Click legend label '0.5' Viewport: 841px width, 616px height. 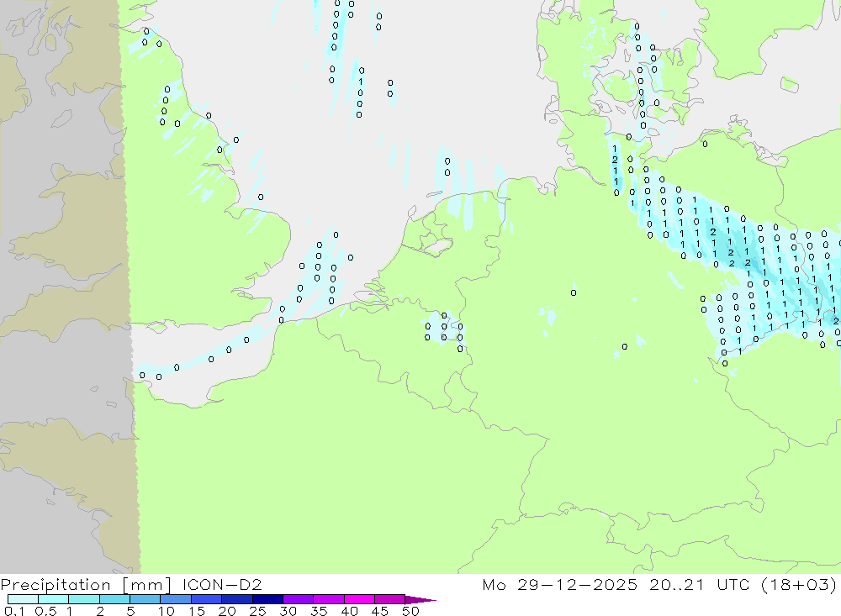tap(45, 611)
